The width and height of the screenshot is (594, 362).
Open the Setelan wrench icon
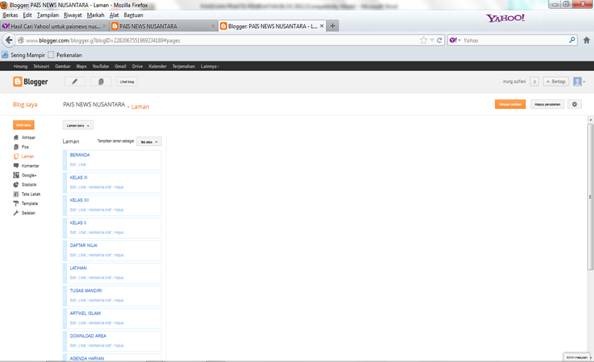(16, 213)
